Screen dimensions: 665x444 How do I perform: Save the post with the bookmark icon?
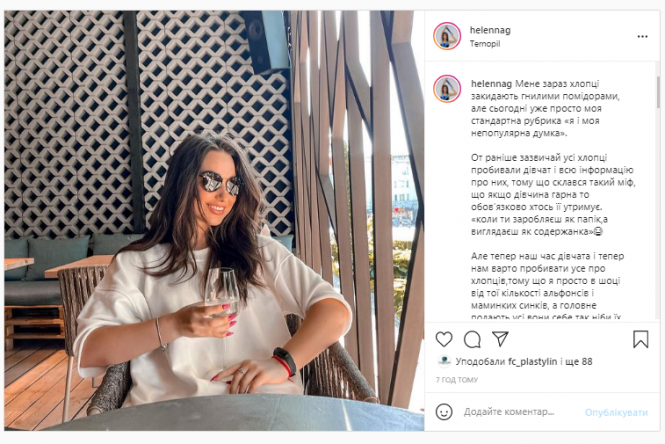[x=640, y=339]
